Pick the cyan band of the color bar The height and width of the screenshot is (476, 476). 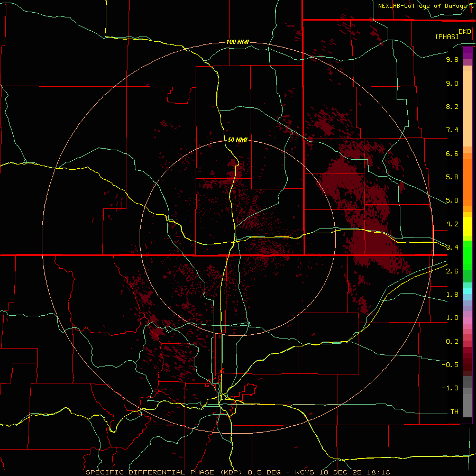[467, 290]
